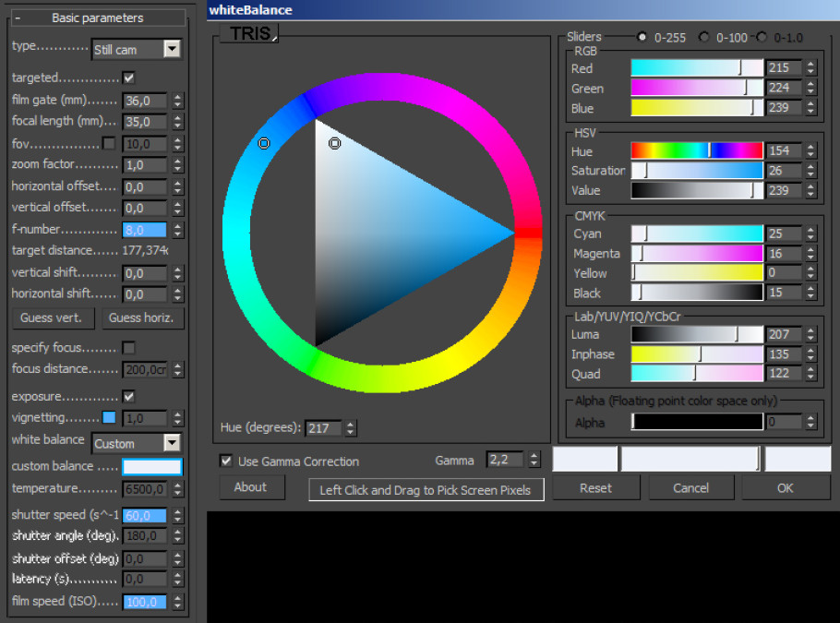Screen dimensions: 840x623
Task: Open the TRIS color picker mode menu
Action: coord(249,33)
